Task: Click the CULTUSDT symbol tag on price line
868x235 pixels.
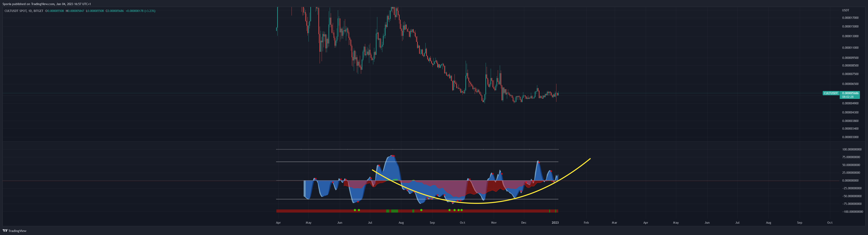Action: coord(831,93)
